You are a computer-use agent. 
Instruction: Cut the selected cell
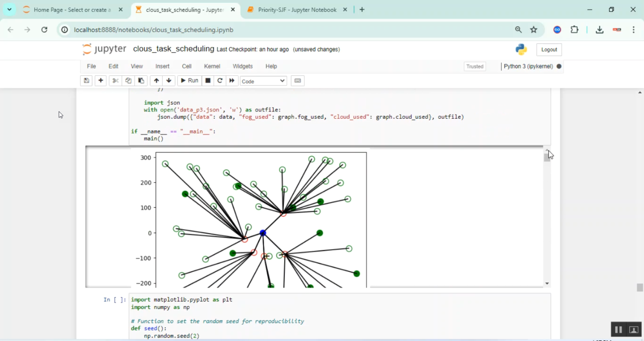pos(115,81)
